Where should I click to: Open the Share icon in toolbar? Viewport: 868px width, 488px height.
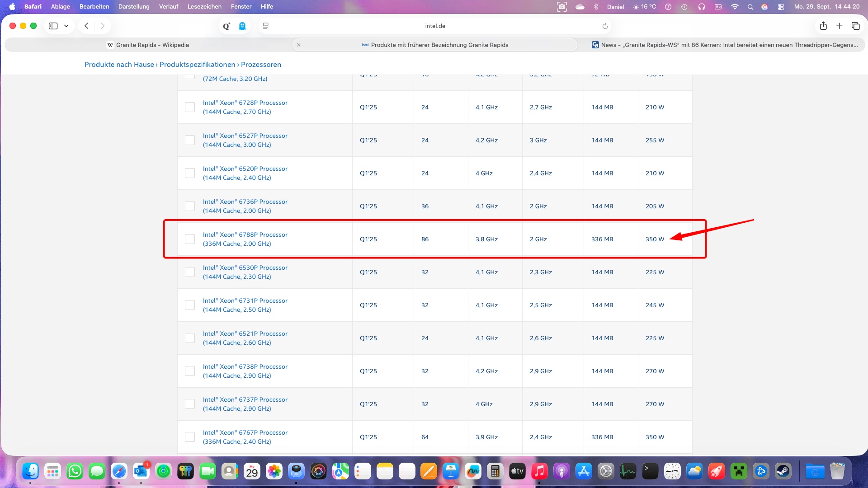823,26
